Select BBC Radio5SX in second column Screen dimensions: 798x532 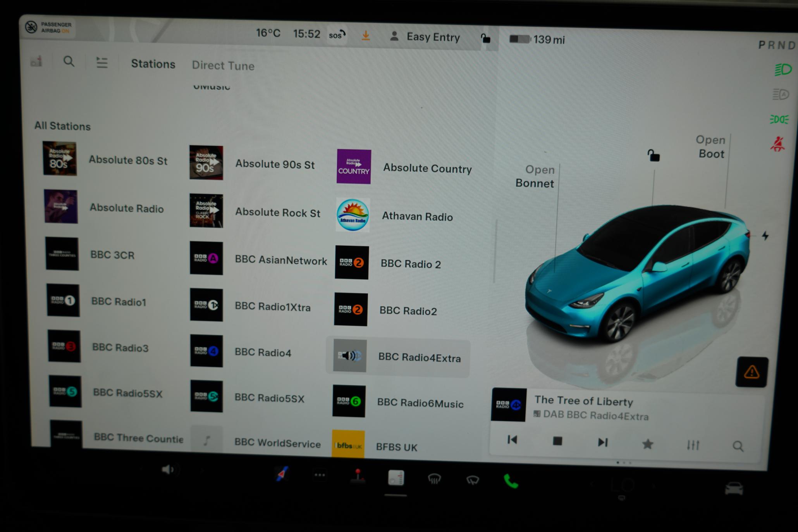pyautogui.click(x=248, y=397)
